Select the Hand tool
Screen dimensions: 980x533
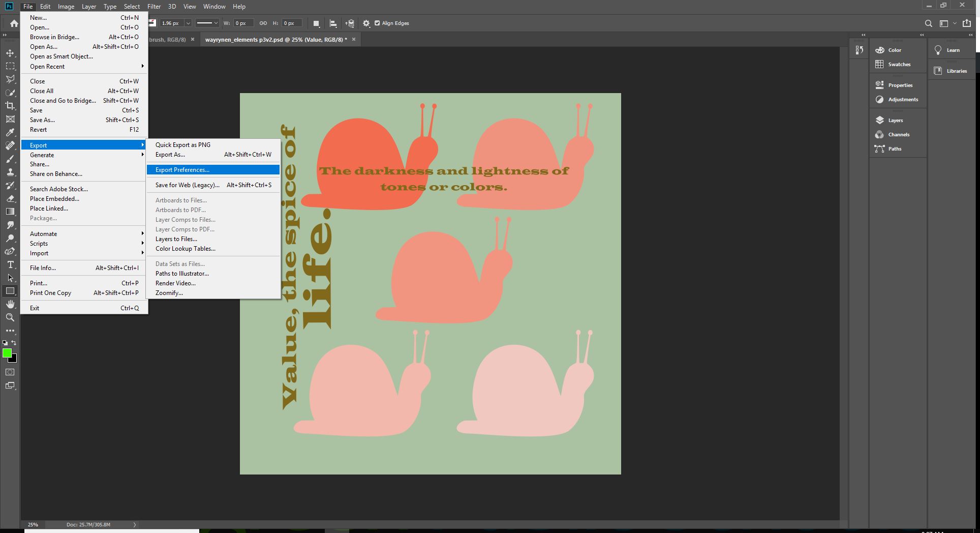10,304
